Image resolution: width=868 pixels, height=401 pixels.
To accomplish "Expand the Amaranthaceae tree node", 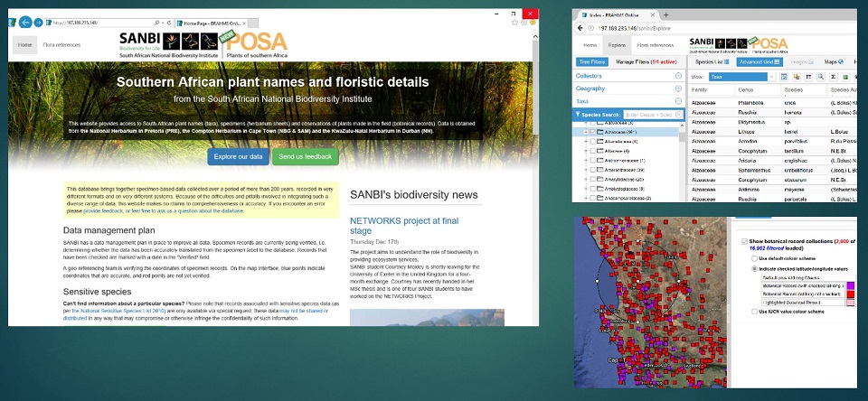I will point(586,170).
